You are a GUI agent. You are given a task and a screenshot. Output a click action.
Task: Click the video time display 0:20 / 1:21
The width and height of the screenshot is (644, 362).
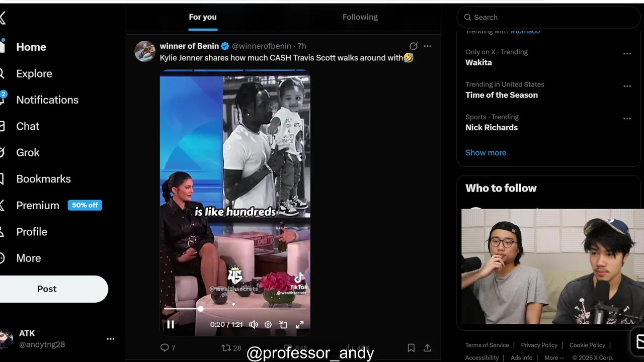[x=226, y=325]
